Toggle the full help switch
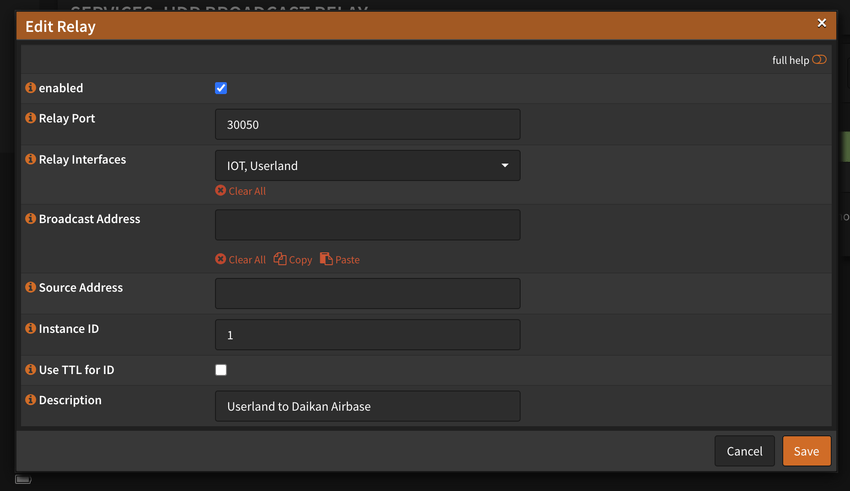Image resolution: width=850 pixels, height=491 pixels. 819,60
